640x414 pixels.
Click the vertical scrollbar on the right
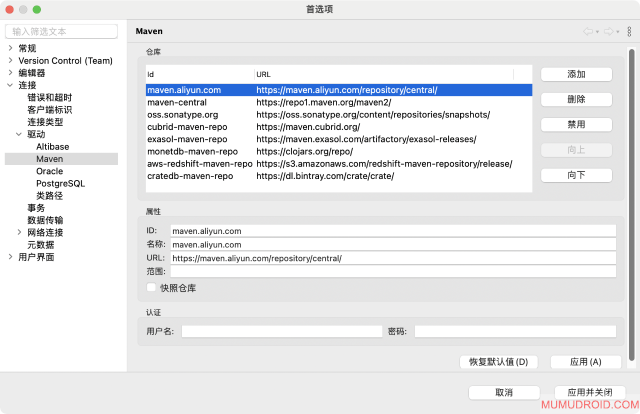click(631, 204)
